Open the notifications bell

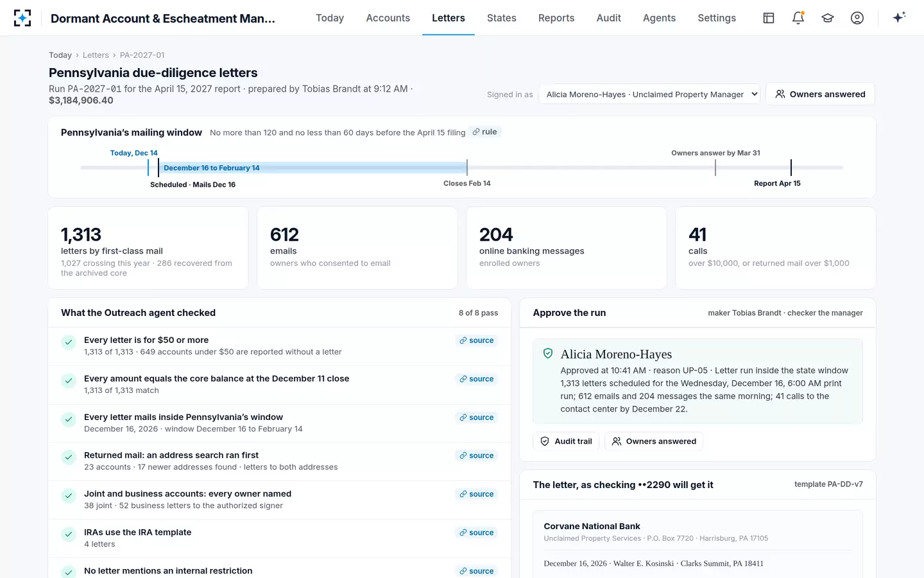(x=798, y=18)
